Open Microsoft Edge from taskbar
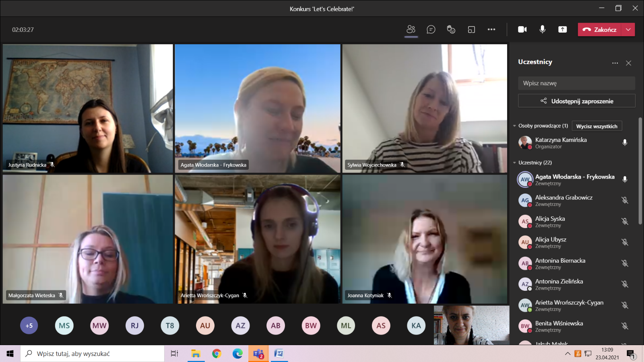Image resolution: width=644 pixels, height=362 pixels. (237, 354)
